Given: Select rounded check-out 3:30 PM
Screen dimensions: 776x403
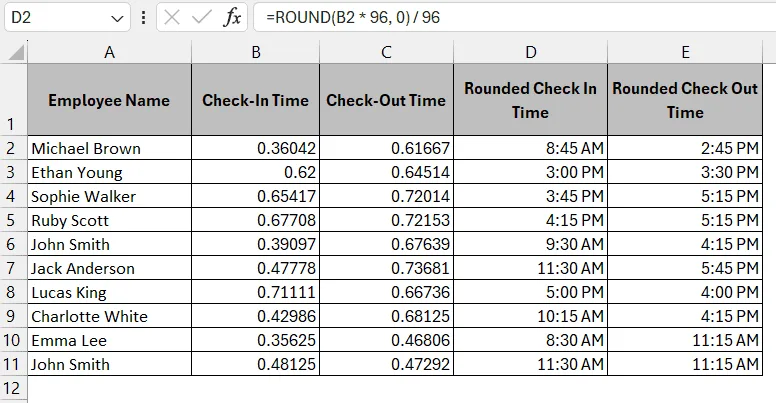Looking at the screenshot, I should [685, 172].
